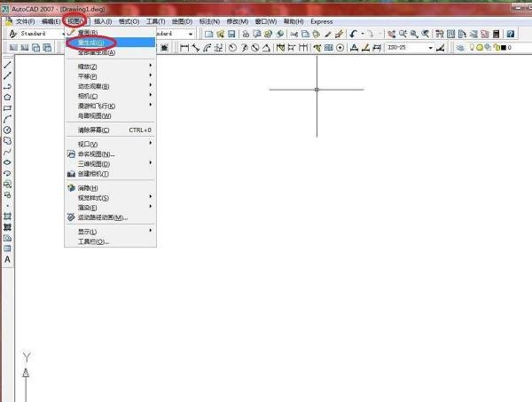Click the Save icon in standard toolbar
532x402 pixels.
coord(231,34)
